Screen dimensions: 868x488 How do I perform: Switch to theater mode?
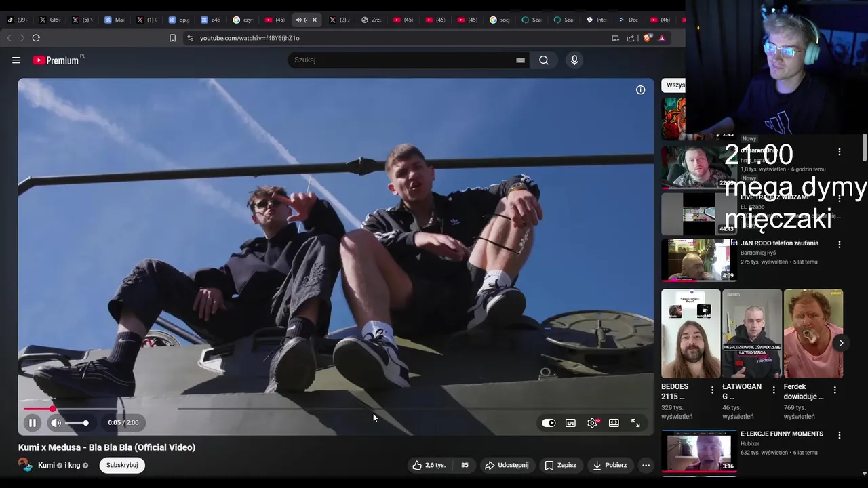pyautogui.click(x=614, y=423)
